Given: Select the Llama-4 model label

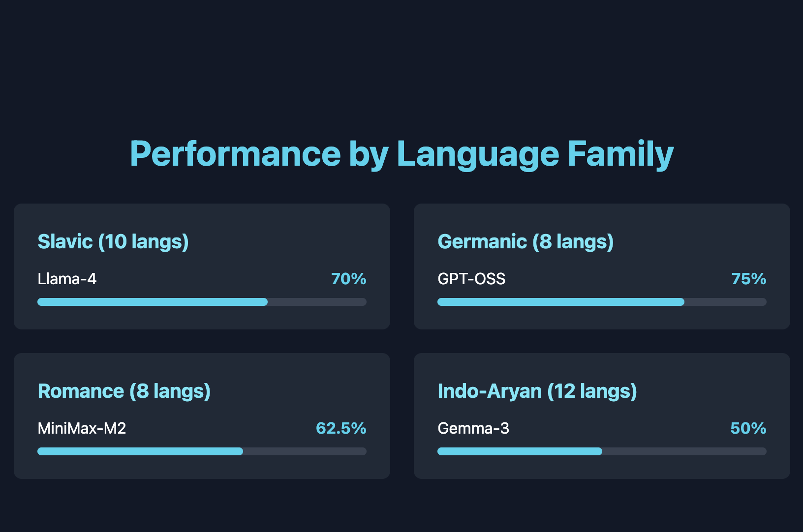Looking at the screenshot, I should [x=67, y=279].
